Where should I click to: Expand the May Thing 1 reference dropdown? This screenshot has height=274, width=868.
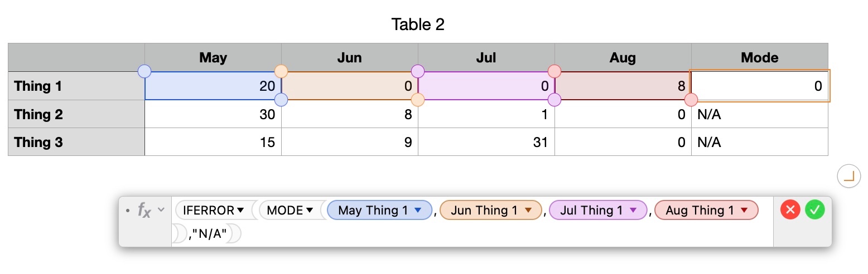tap(417, 211)
